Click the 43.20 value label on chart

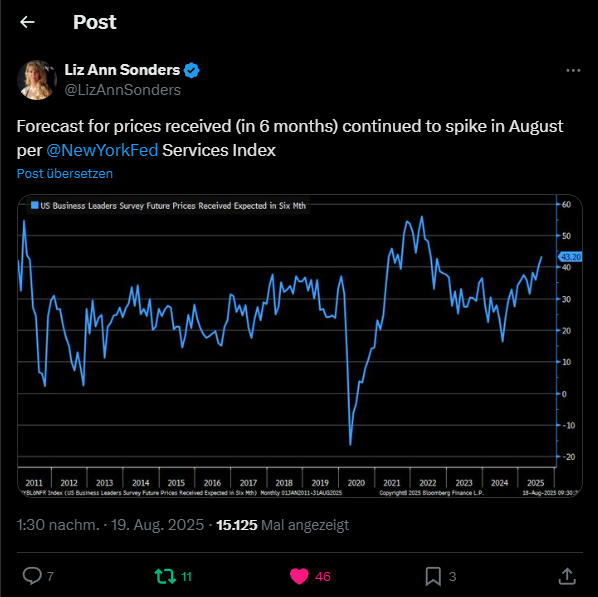pos(571,257)
